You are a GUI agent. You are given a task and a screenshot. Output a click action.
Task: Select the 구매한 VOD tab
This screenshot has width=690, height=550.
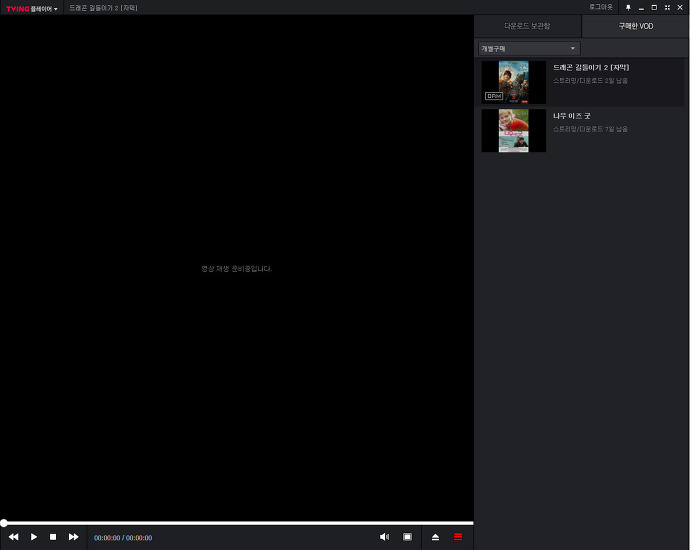click(x=635, y=26)
